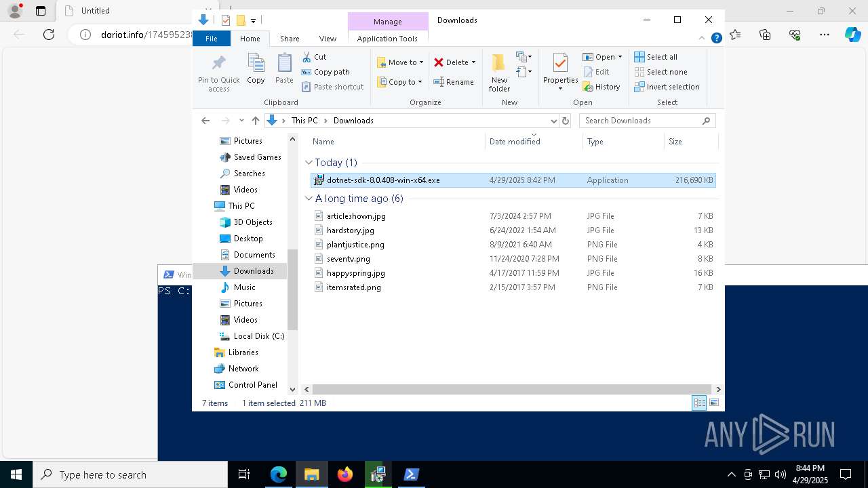This screenshot has width=868, height=488.
Task: Open Control Panel in navigation pane
Action: [x=252, y=385]
